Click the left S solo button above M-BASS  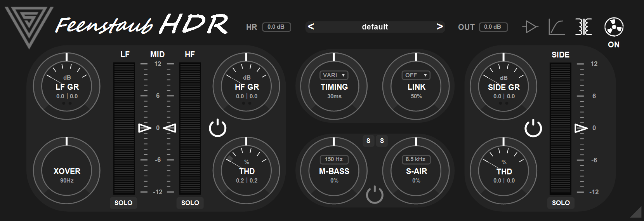point(368,141)
